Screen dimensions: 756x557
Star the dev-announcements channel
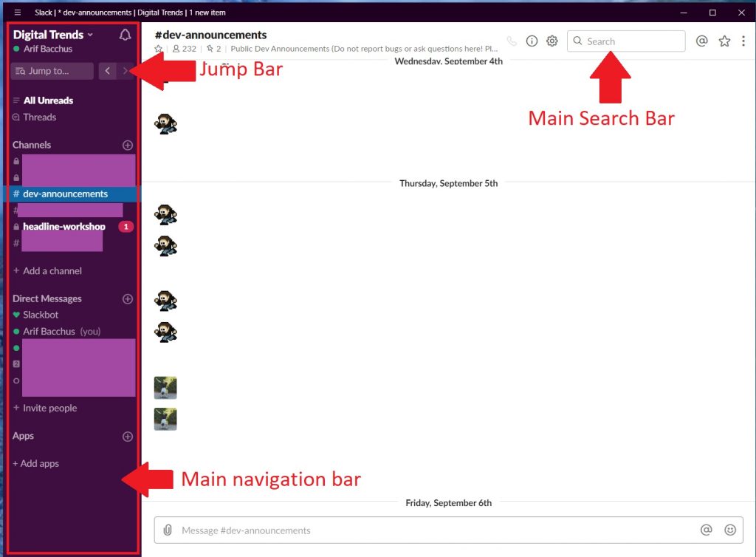coord(158,49)
